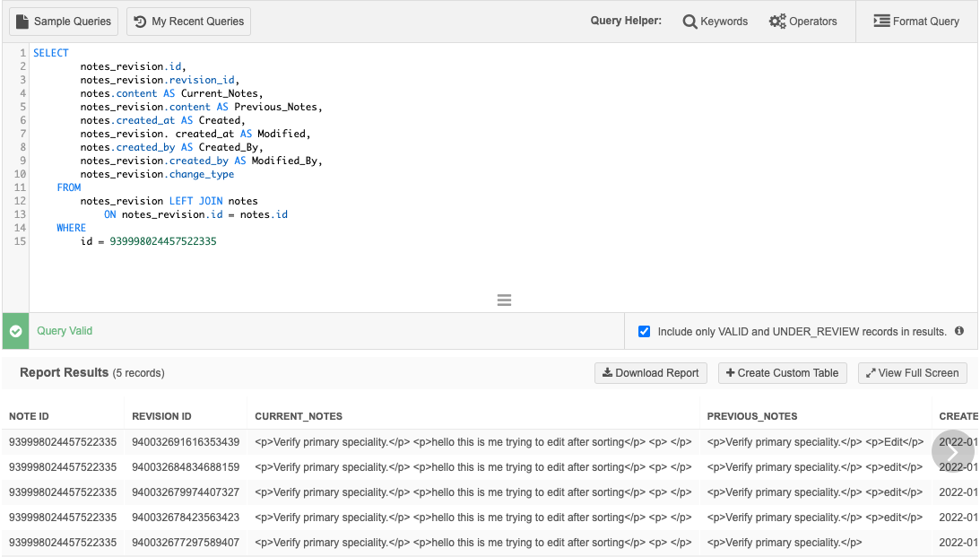The width and height of the screenshot is (980, 557).
Task: Click the green Query Valid checkmark icon
Action: pos(15,331)
